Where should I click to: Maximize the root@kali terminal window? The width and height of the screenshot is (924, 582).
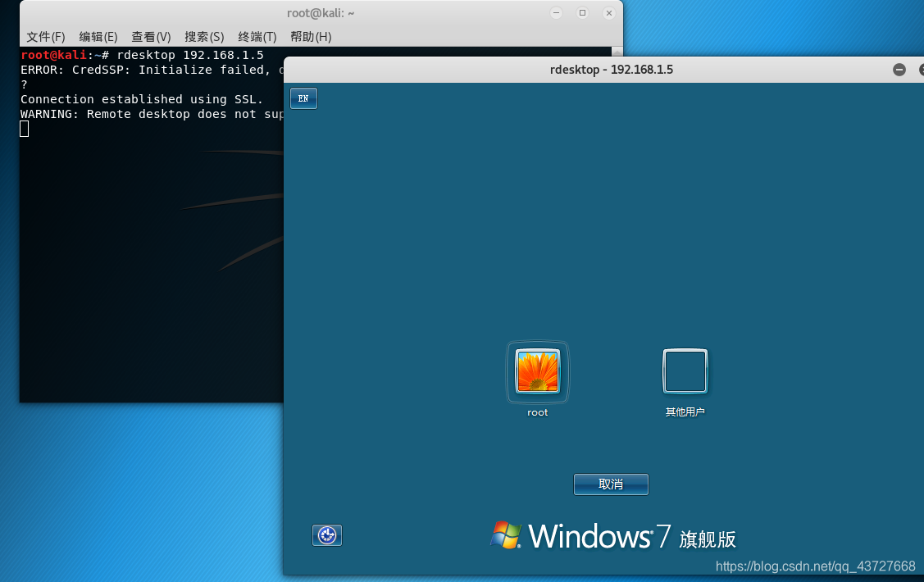pyautogui.click(x=582, y=13)
